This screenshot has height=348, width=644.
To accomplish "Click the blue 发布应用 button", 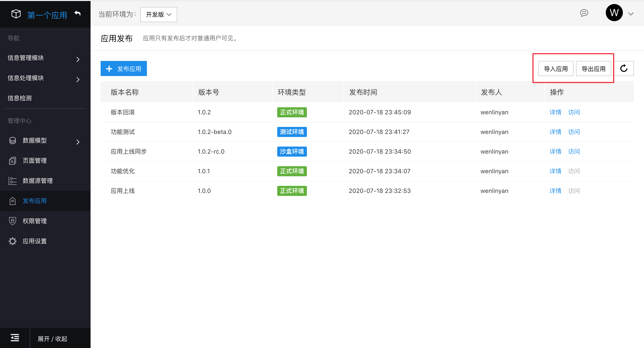I will coord(124,68).
